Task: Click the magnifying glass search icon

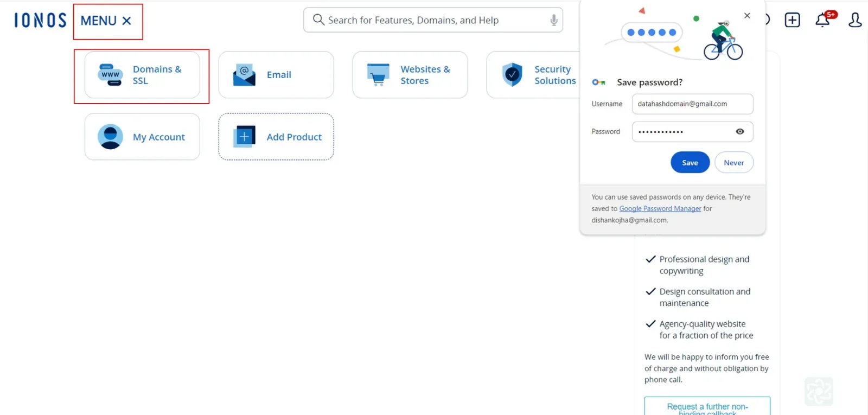Action: (318, 20)
